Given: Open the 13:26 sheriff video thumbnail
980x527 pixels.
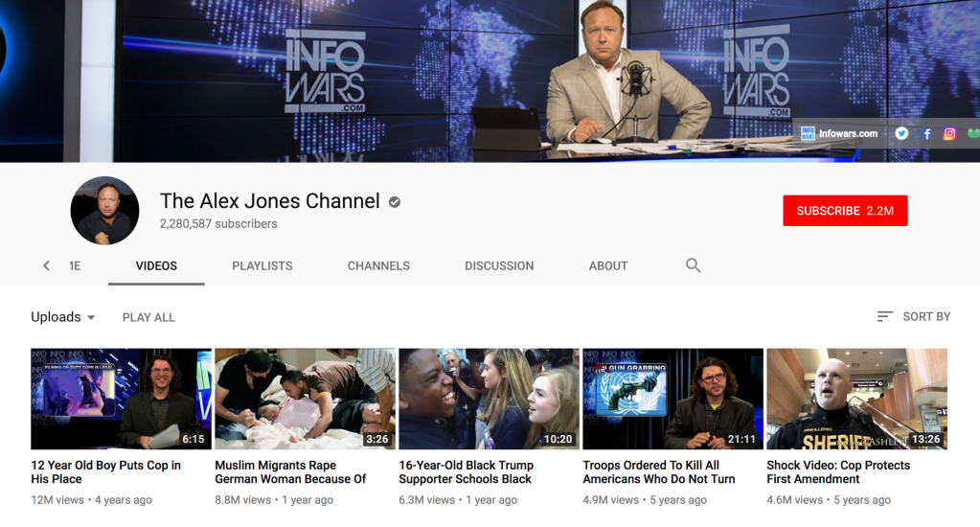Looking at the screenshot, I should 856,399.
